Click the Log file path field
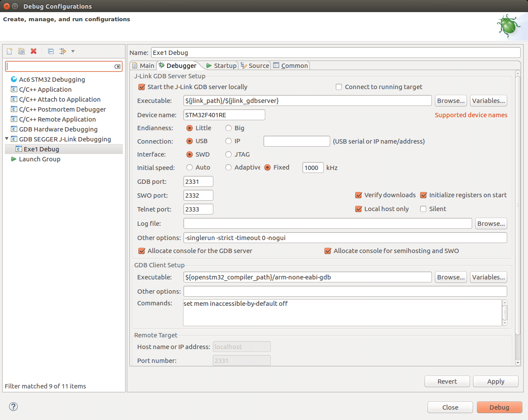This screenshot has height=420, width=528. point(328,224)
